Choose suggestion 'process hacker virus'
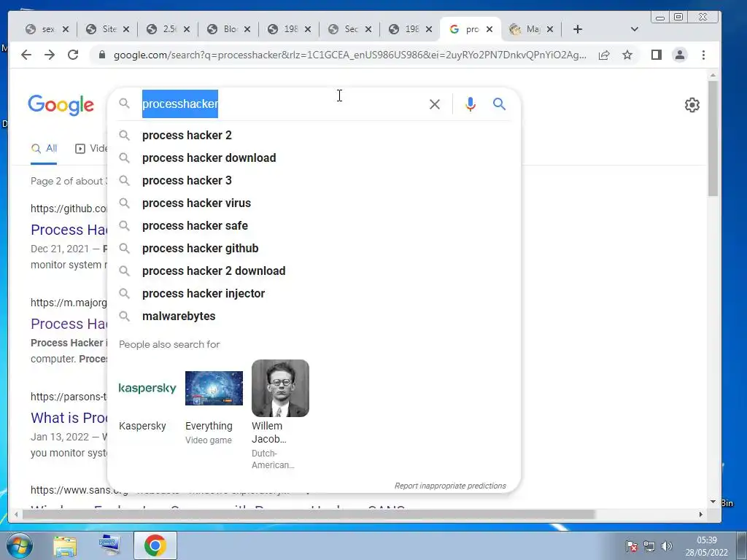Screen dimensions: 747x560 click(x=314, y=203)
